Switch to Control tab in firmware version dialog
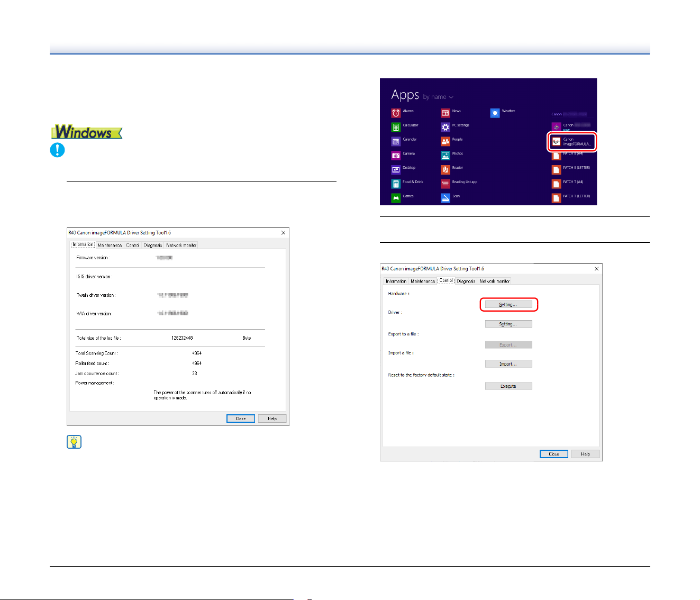The image size is (700, 600). (133, 245)
